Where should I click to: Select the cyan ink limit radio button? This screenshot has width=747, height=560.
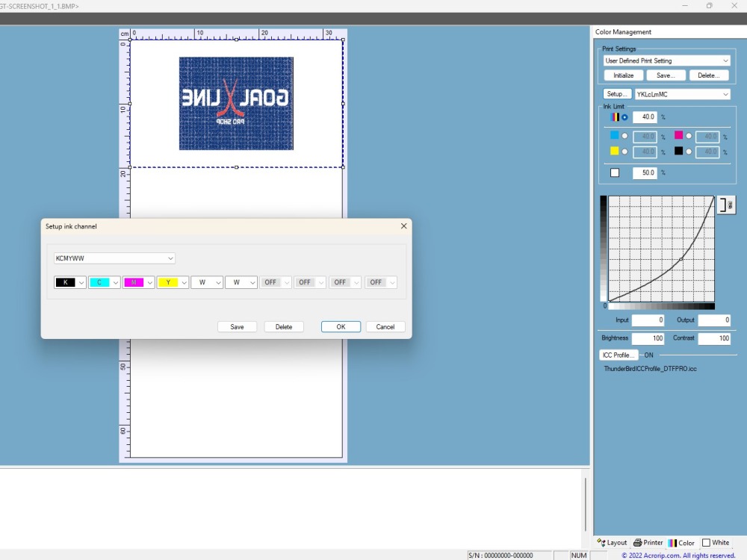point(624,136)
